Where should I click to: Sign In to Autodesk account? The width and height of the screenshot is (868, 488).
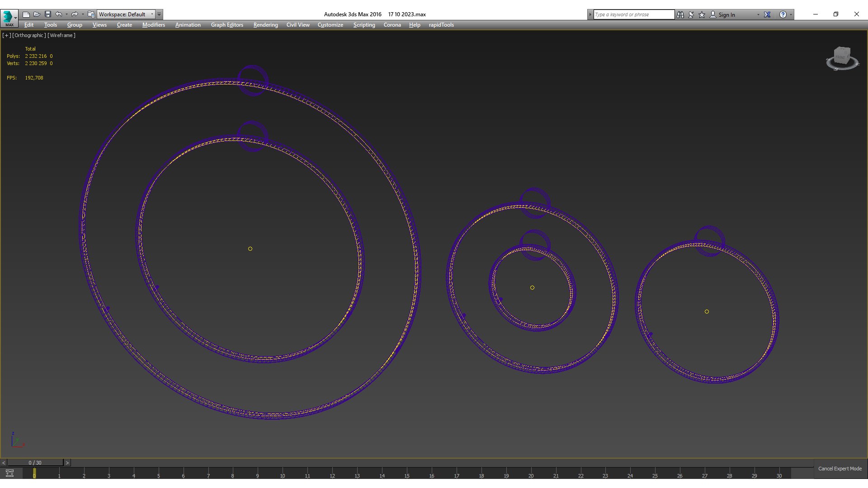coord(722,14)
